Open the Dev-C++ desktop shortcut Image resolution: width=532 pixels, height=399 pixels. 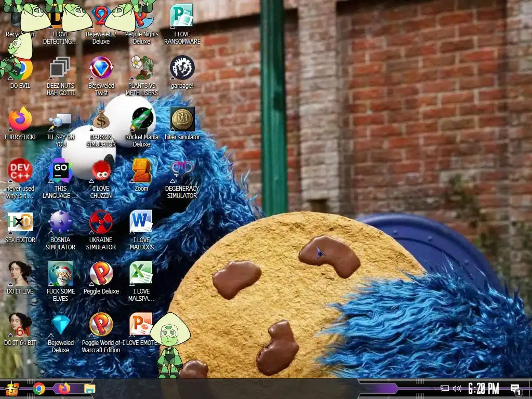click(20, 170)
